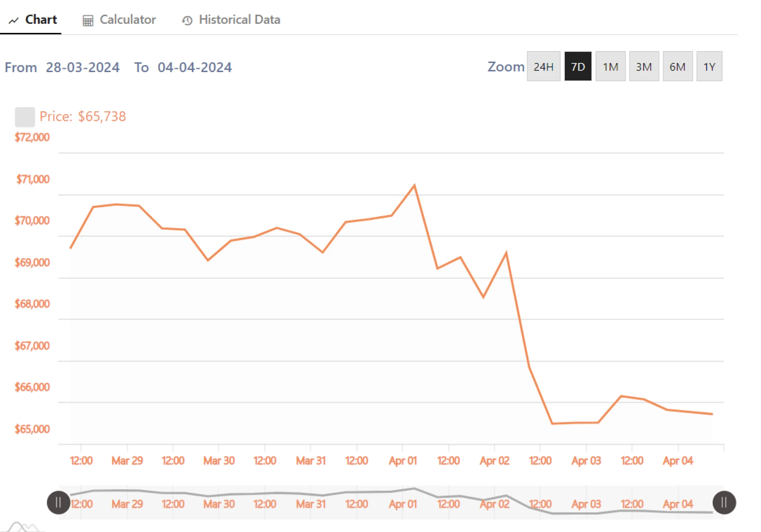Click the right range slider handle
Viewport: 761px width, 532px height.
tap(724, 502)
